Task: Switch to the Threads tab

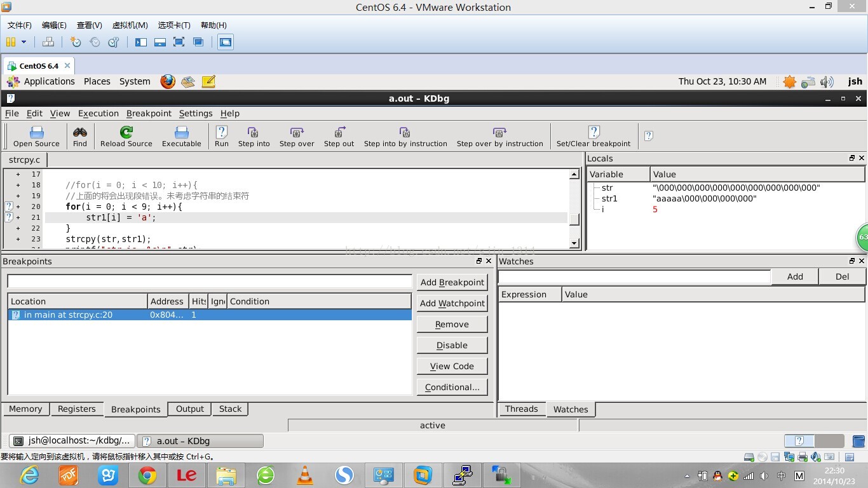Action: pos(522,409)
